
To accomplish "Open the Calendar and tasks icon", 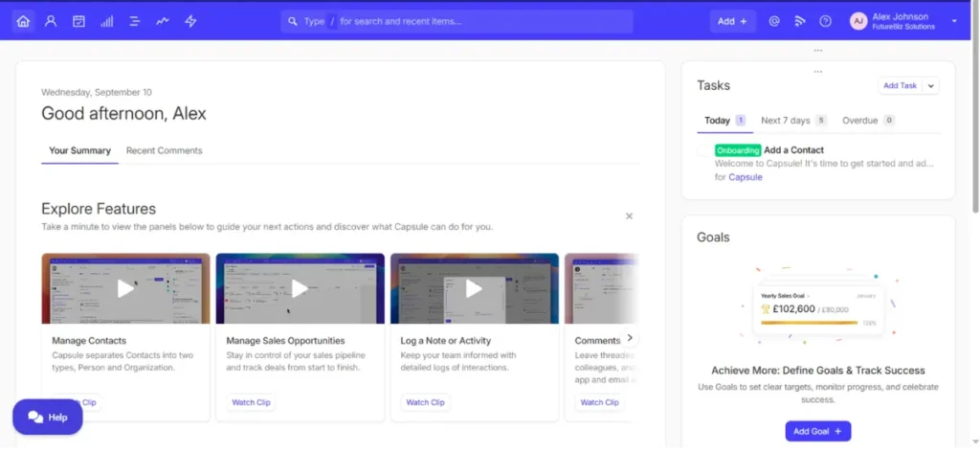I will coord(78,21).
